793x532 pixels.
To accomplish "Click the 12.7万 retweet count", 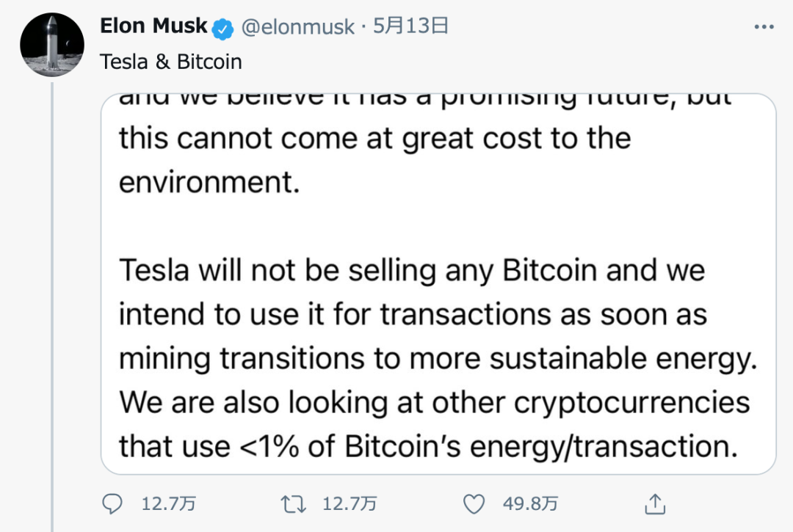I will pos(350,503).
